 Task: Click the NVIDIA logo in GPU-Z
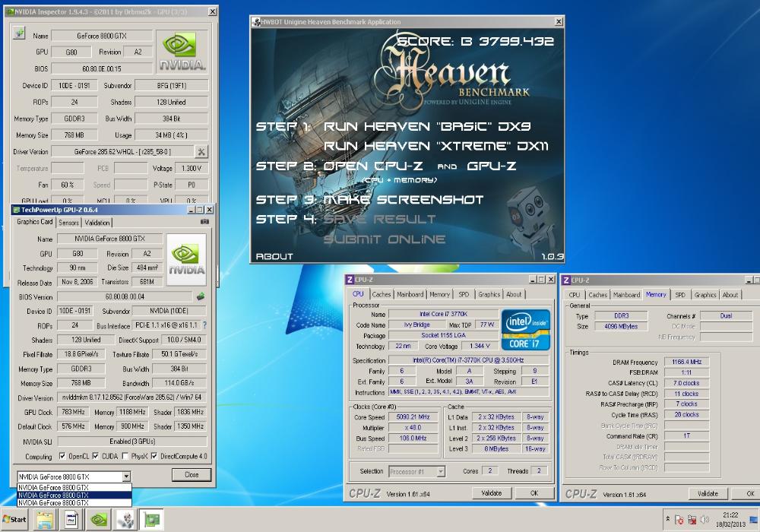[x=187, y=259]
